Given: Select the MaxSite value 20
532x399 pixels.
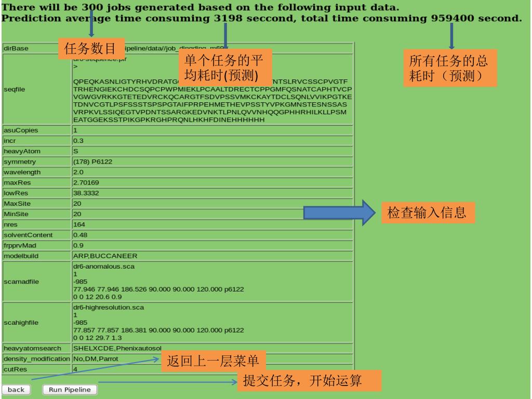Looking at the screenshot, I should pos(77,204).
